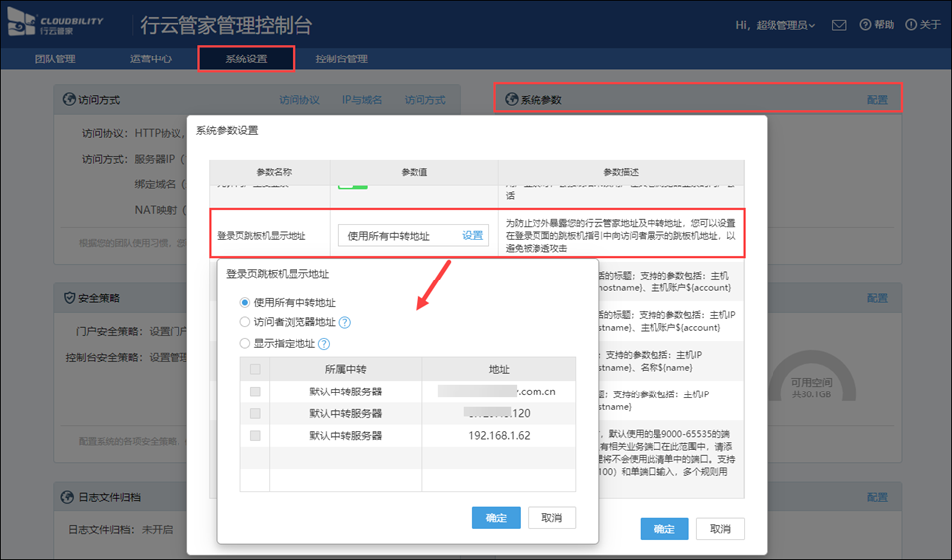
Task: Click the shield icon beside 安全策略
Action: 69,297
